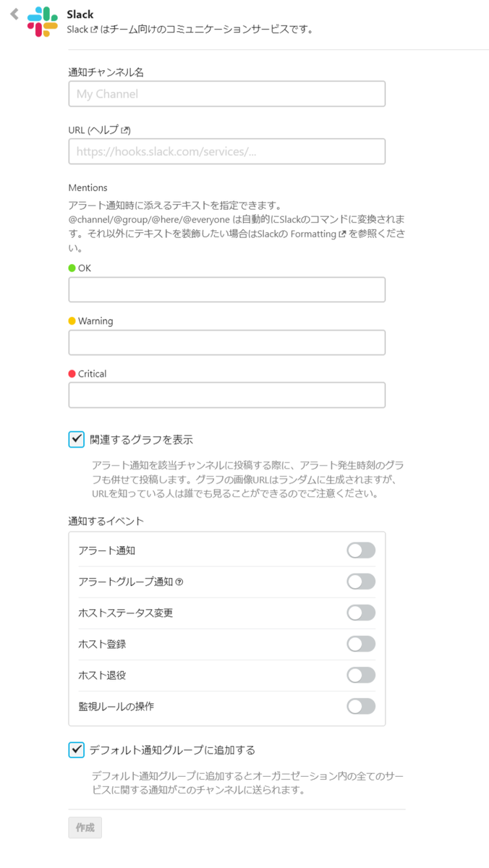
Task: Open the Slack external link in header
Action: [x=80, y=30]
